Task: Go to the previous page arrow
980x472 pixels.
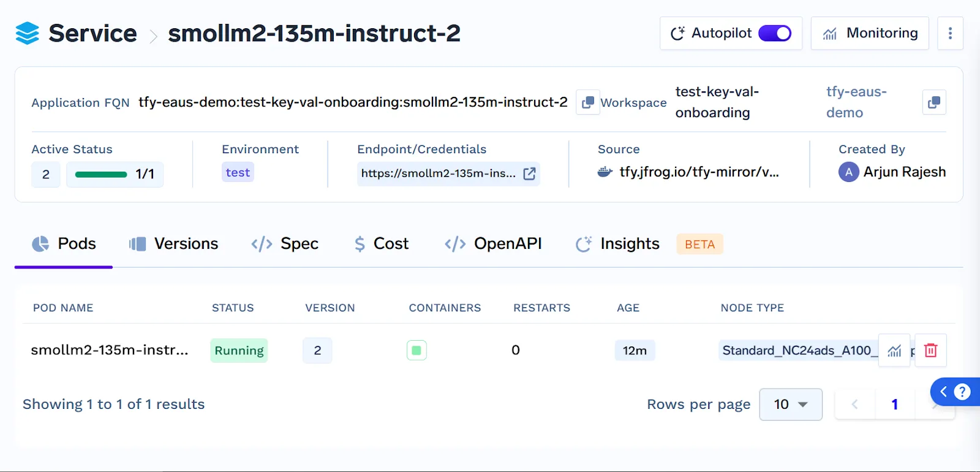Action: 854,405
